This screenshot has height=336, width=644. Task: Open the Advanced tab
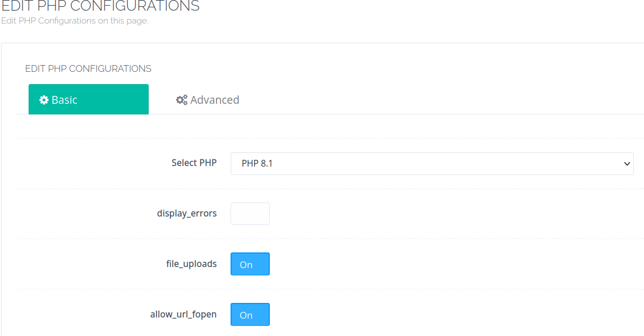coord(208,99)
